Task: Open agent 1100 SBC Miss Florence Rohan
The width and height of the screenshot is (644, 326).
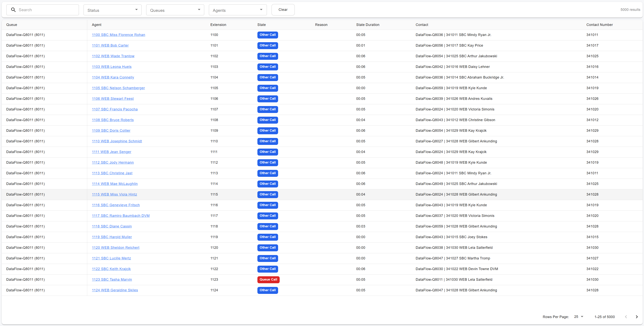Action: [118, 35]
